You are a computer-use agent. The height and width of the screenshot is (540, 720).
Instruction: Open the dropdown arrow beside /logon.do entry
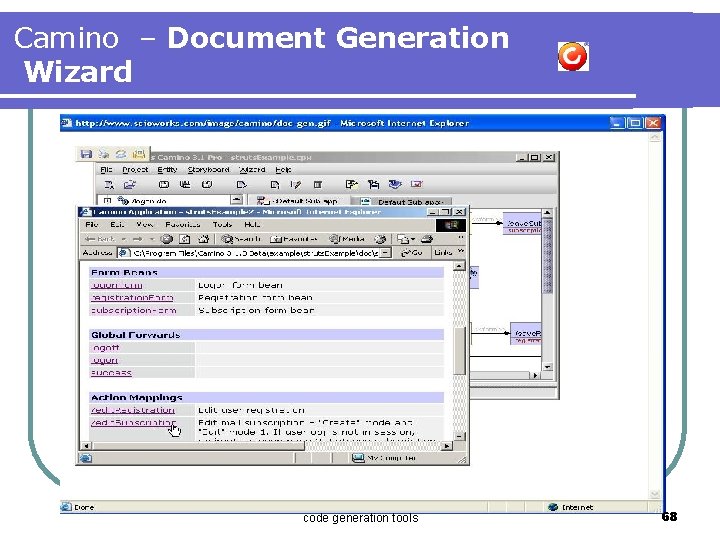[x=236, y=200]
